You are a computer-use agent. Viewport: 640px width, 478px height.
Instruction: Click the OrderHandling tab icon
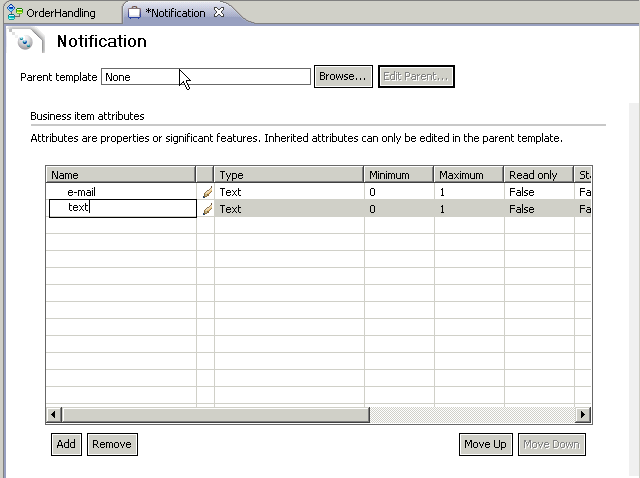pos(15,13)
